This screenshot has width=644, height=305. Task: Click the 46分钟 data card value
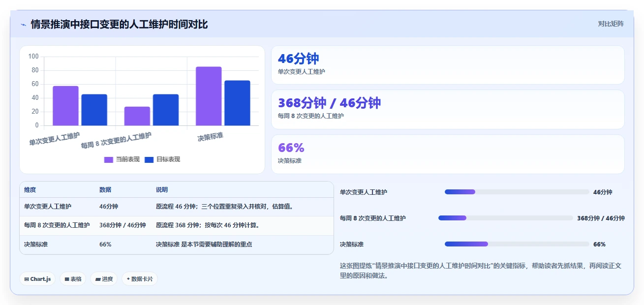tap(299, 59)
